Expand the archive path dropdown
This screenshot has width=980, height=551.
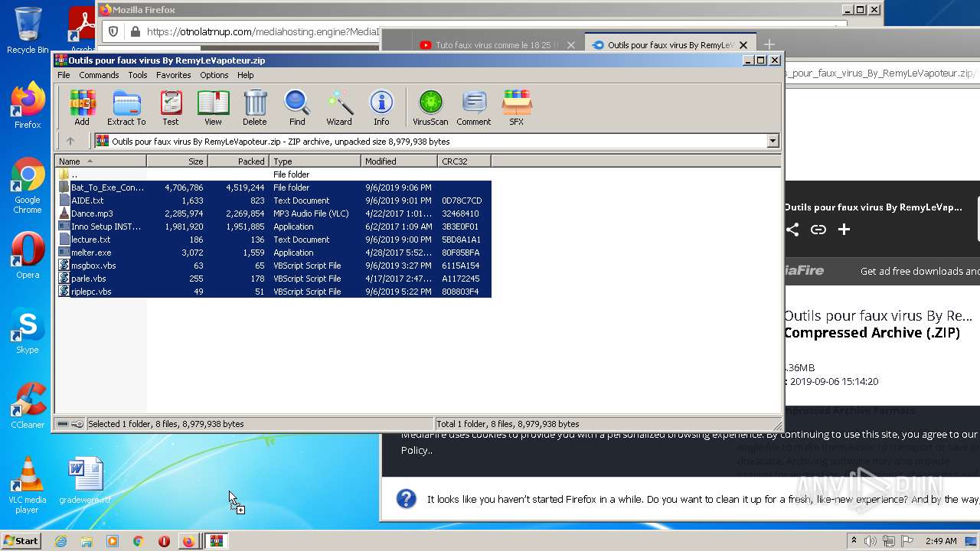pos(773,141)
